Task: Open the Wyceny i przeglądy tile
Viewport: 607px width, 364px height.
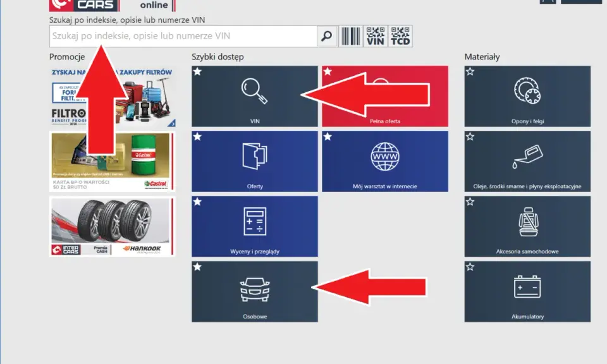Action: [255, 226]
